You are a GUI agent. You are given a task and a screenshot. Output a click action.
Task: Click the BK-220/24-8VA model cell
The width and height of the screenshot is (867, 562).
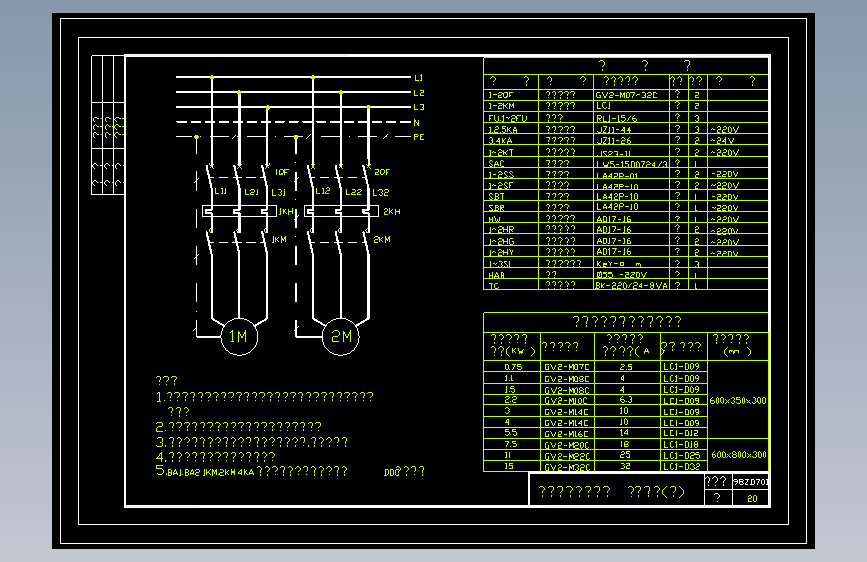(x=632, y=286)
